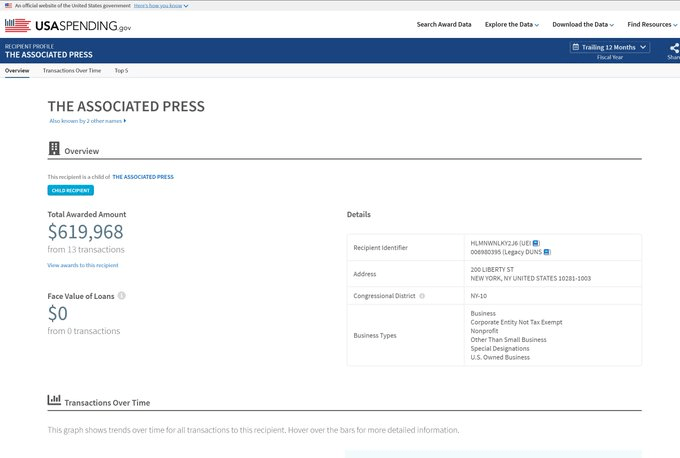Expand 'Also known by 2 other names'
Viewport: 680px width, 458px height.
[x=88, y=121]
